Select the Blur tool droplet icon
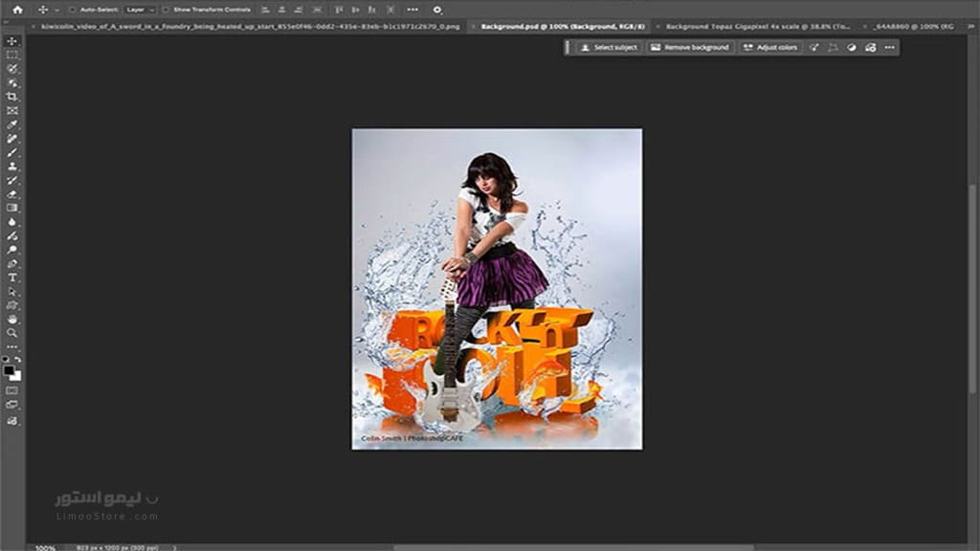This screenshot has width=980, height=551. click(x=11, y=222)
